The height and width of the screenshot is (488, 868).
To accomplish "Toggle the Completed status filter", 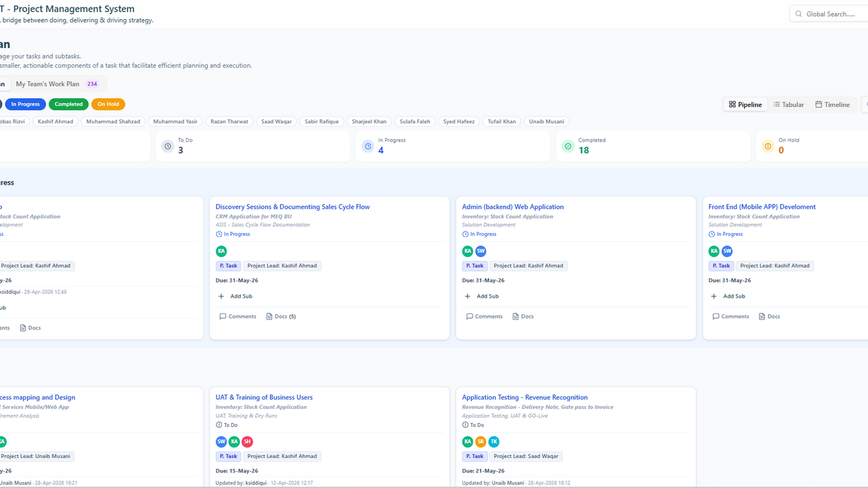I will (68, 104).
